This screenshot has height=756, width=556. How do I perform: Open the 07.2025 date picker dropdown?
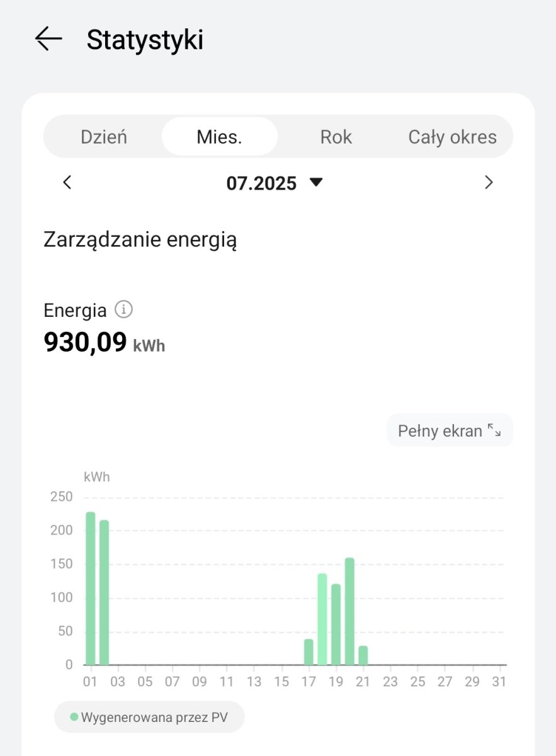[275, 183]
